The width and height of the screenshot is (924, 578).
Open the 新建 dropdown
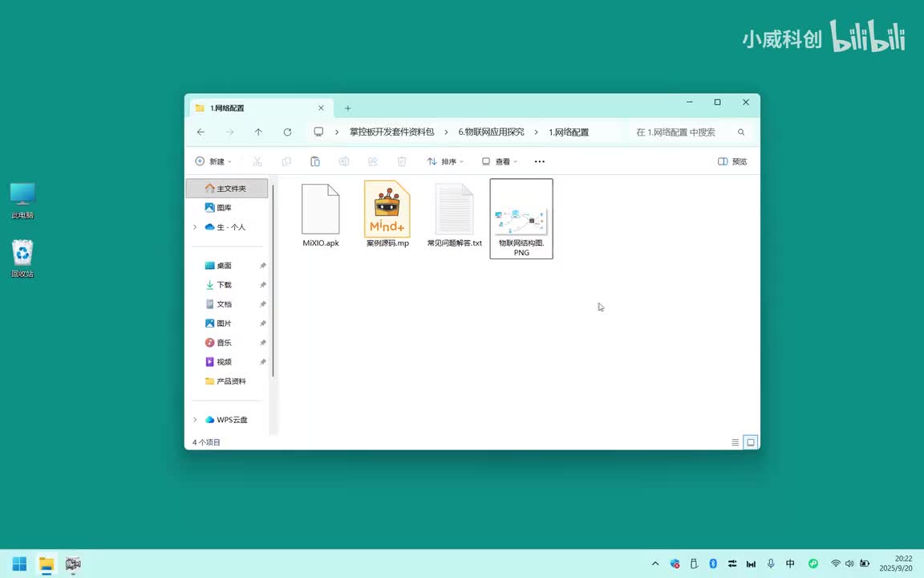[213, 161]
